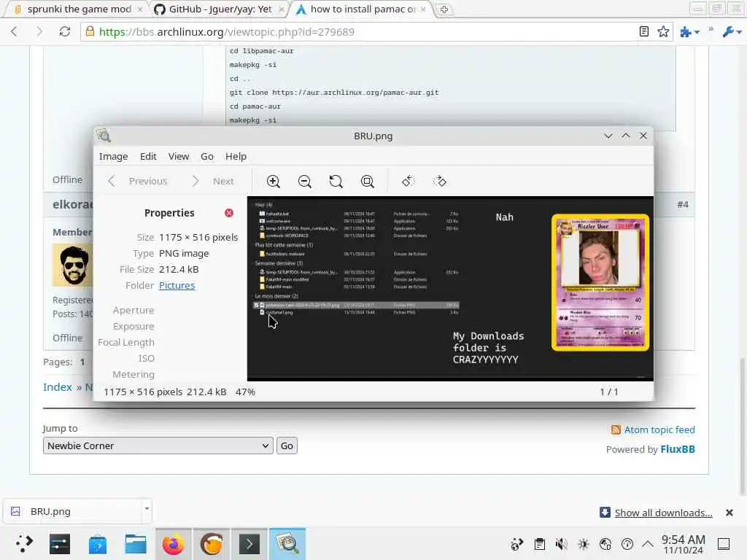Open the network tray icon
The height and width of the screenshot is (560, 747).
pos(605,544)
